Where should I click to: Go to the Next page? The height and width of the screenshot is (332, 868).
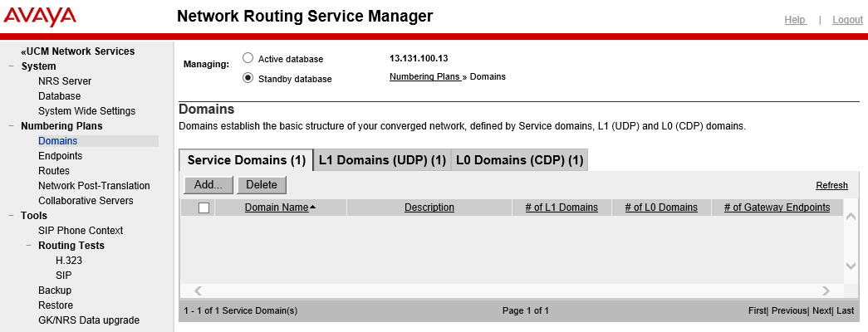click(x=821, y=311)
